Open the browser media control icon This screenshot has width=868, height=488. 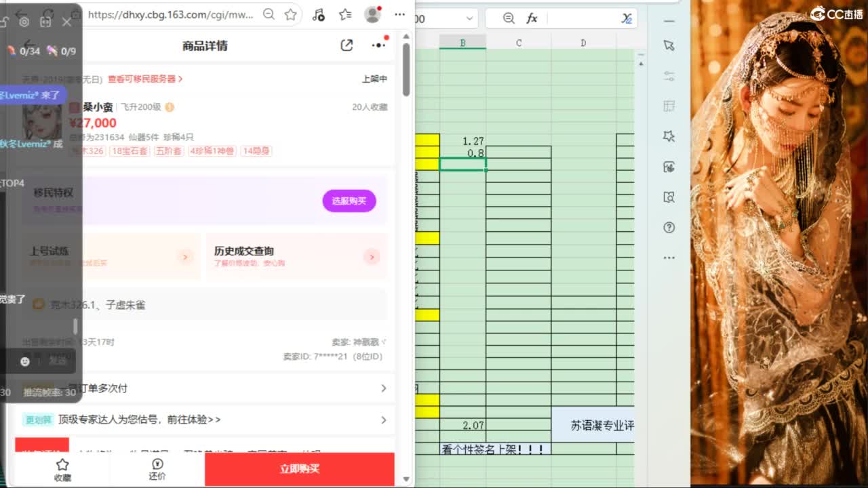click(x=319, y=14)
